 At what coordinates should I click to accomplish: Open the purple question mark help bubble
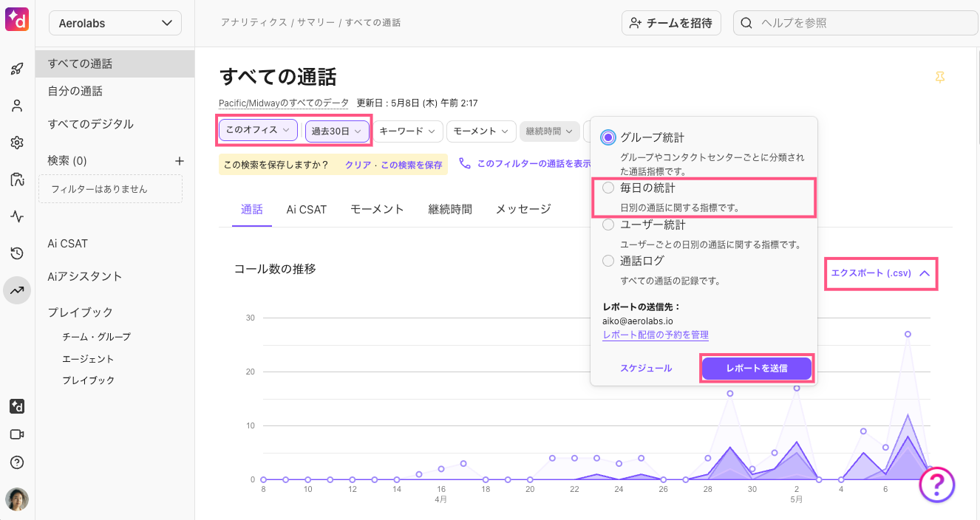tap(937, 485)
